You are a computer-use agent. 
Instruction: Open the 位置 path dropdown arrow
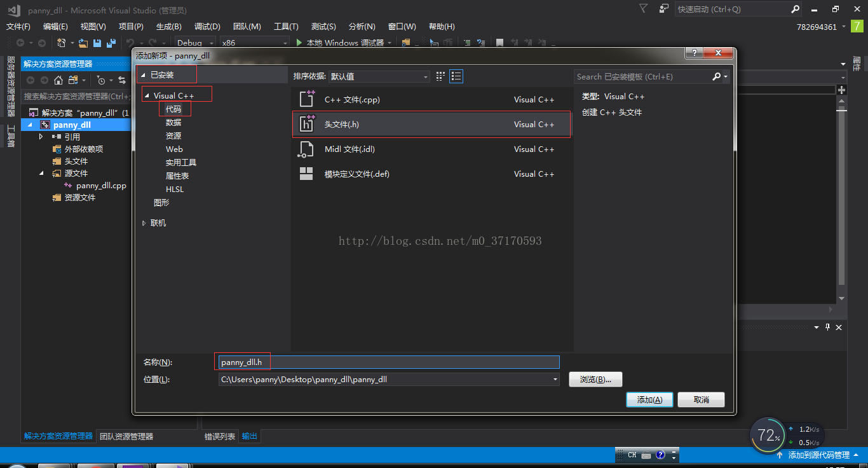pos(555,379)
